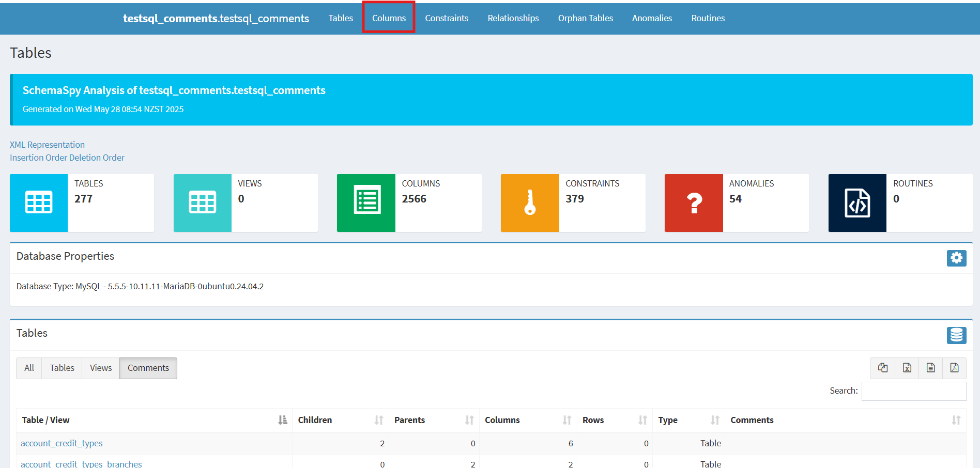Go to Relationships in the navbar
The image size is (980, 468).
(513, 18)
